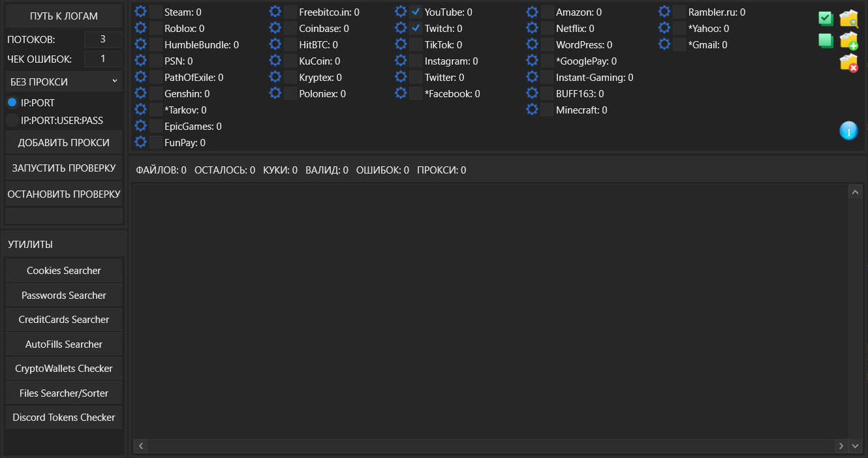
Task: Open the gear icon beside Instagram
Action: 401,61
